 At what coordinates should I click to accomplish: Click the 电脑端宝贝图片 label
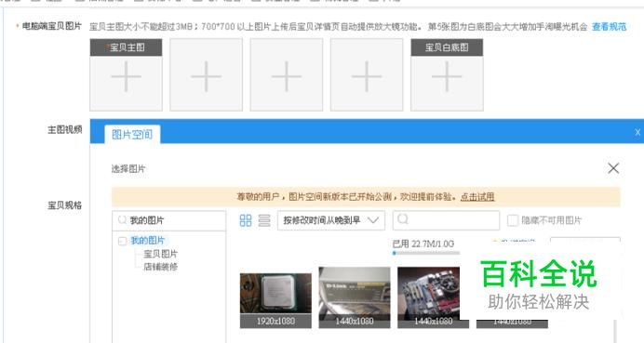click(52, 26)
